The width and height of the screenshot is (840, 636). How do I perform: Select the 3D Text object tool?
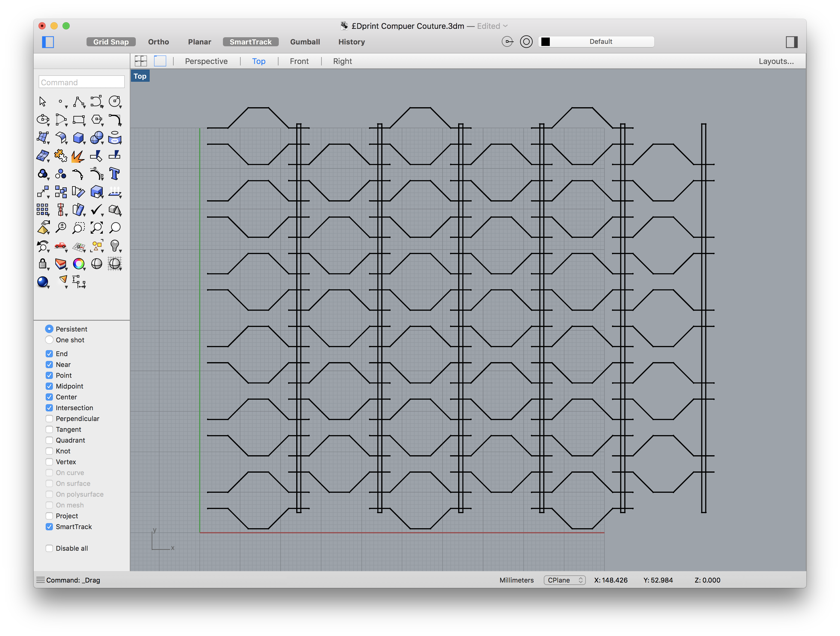114,174
